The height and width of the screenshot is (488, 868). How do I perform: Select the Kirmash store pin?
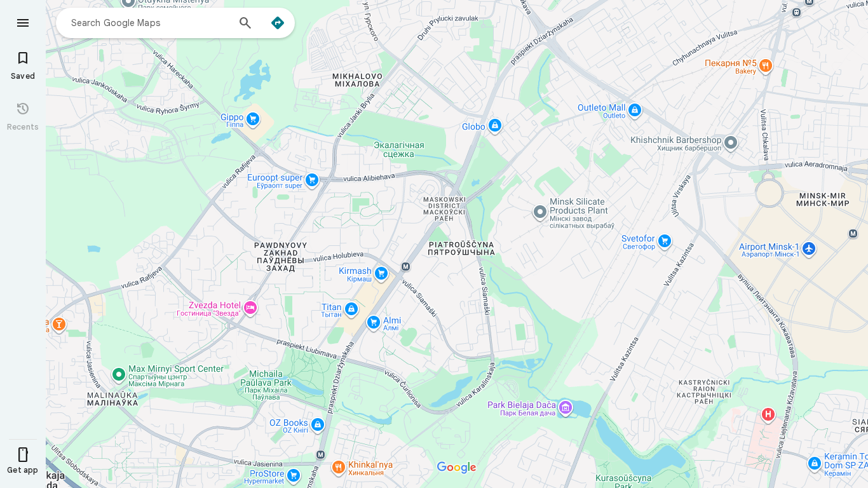click(381, 273)
